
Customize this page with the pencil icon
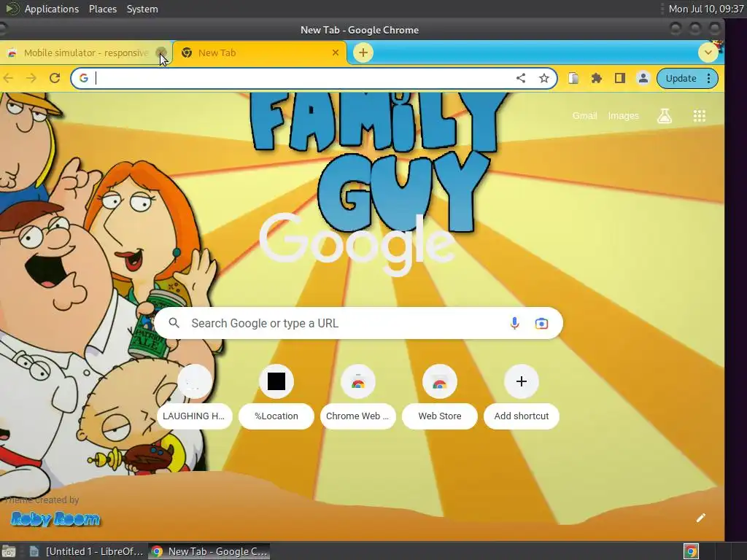(x=701, y=518)
